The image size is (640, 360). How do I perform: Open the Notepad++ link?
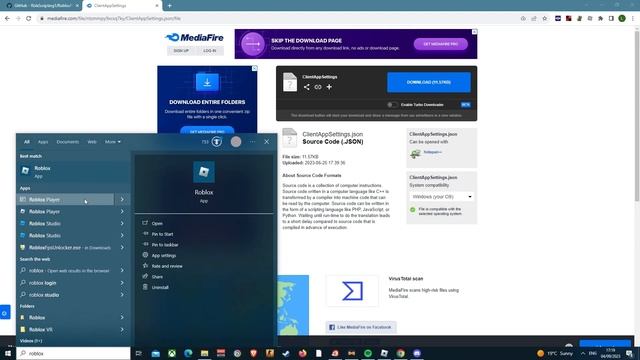click(x=432, y=152)
